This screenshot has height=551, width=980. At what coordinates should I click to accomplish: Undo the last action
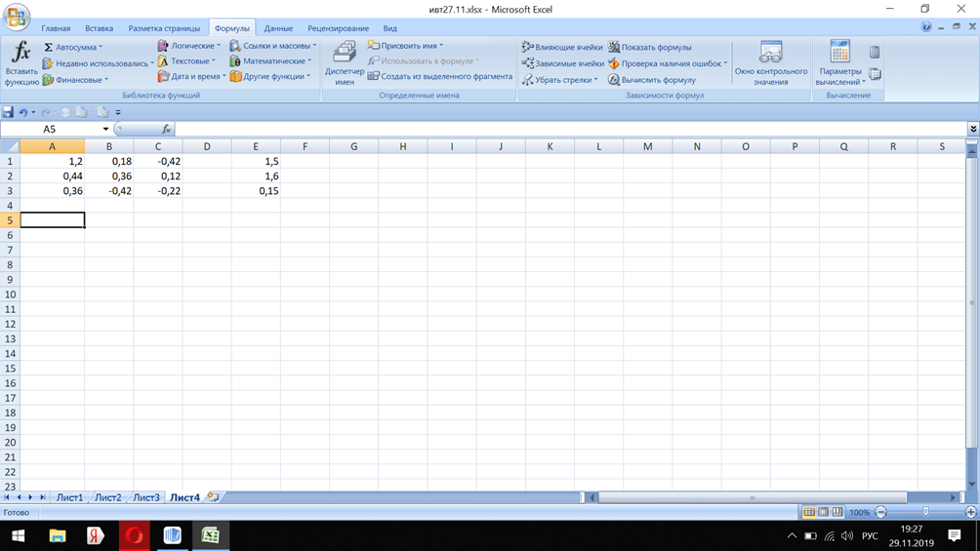tap(23, 112)
